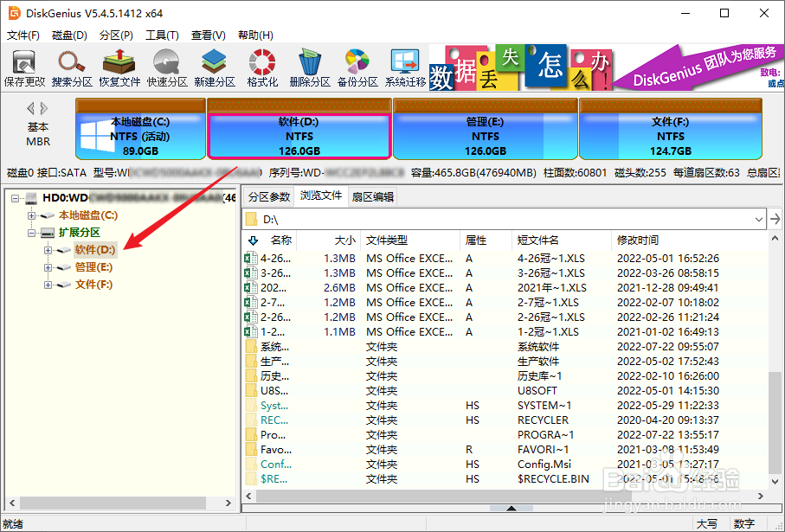This screenshot has width=785, height=532.
Task: Launch System Migration (系统迁移) tool
Action: (x=405, y=68)
